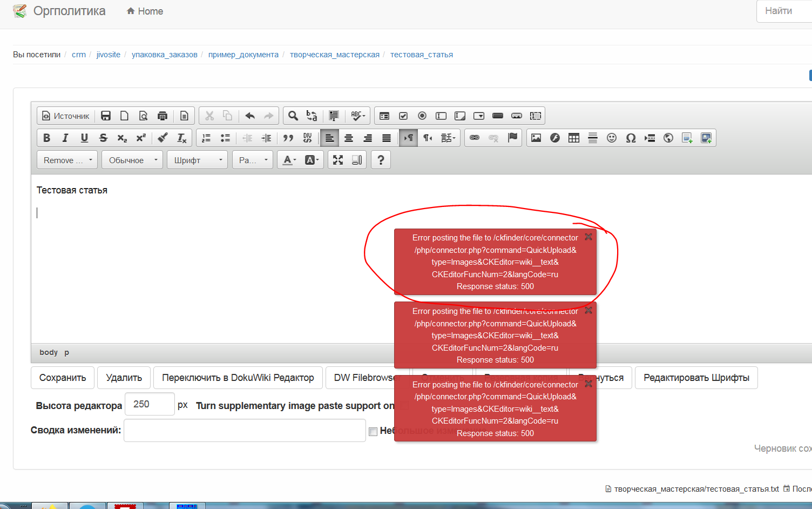Insert a numbered list
812x509 pixels.
pos(206,138)
